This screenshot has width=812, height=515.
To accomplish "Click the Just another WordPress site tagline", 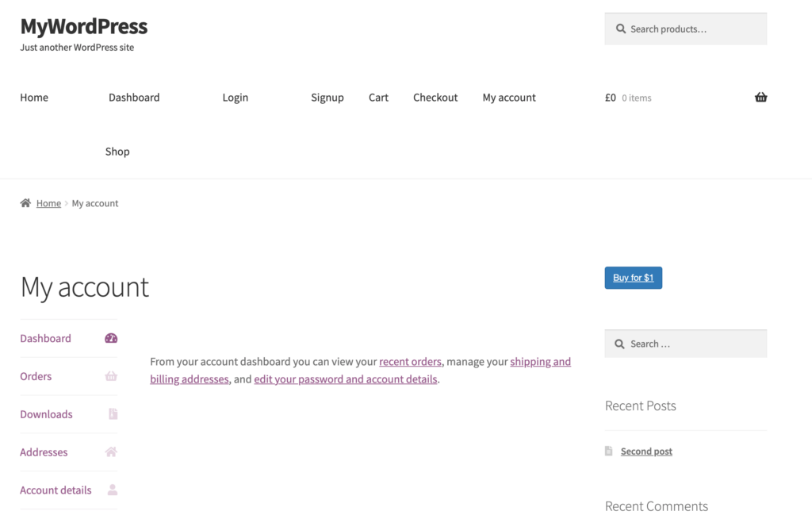I will point(77,47).
